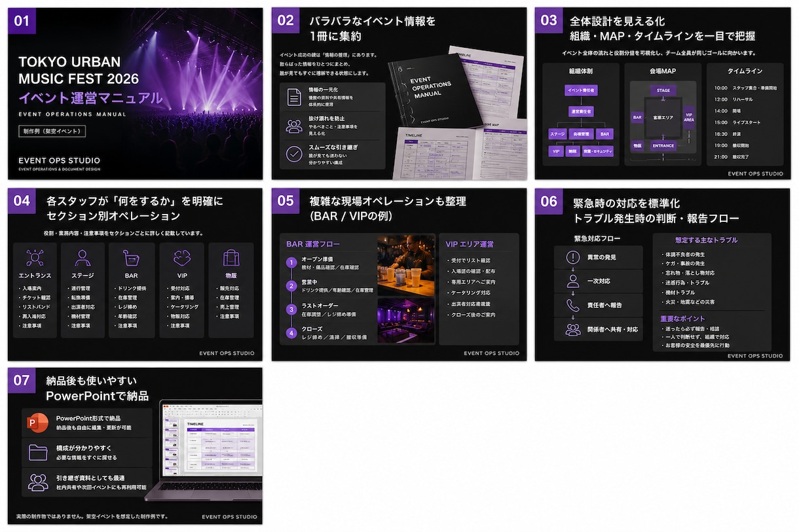Click the 会場管理 box in the org chart
The image size is (799, 532).
(x=581, y=133)
